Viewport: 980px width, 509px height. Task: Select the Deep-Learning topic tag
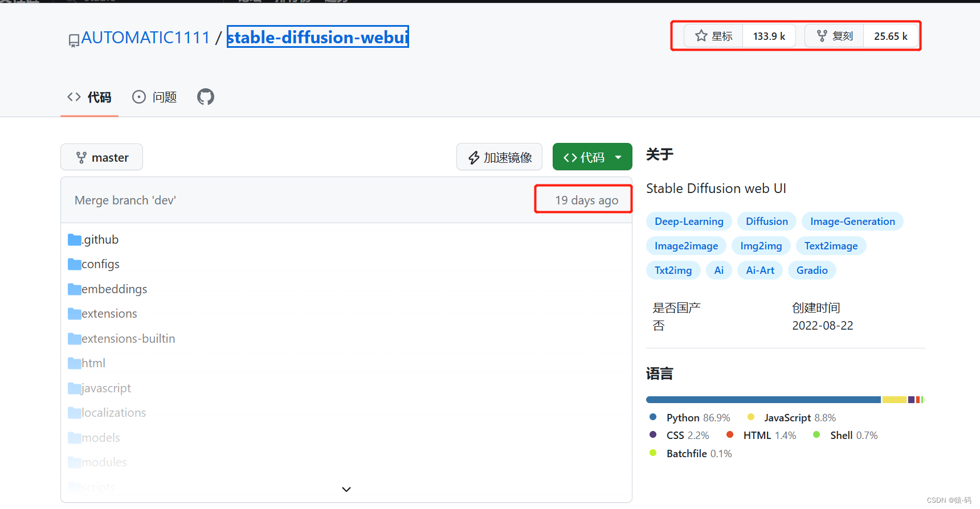(689, 221)
